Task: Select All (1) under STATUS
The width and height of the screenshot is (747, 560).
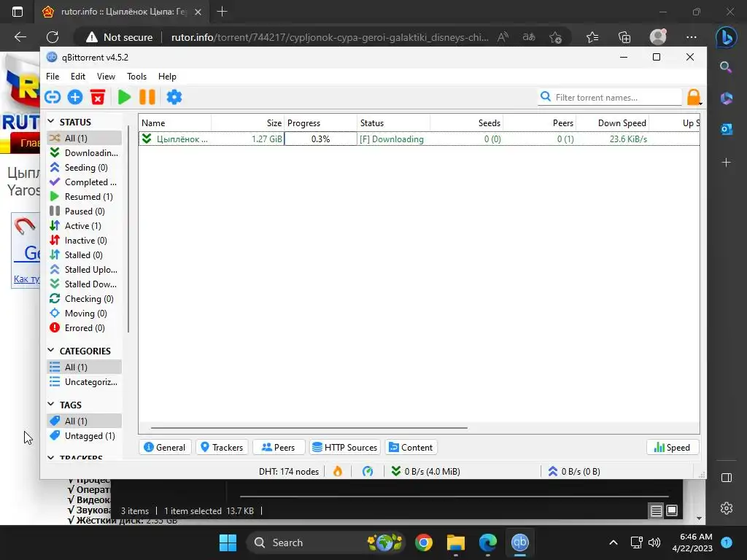Action: click(85, 138)
